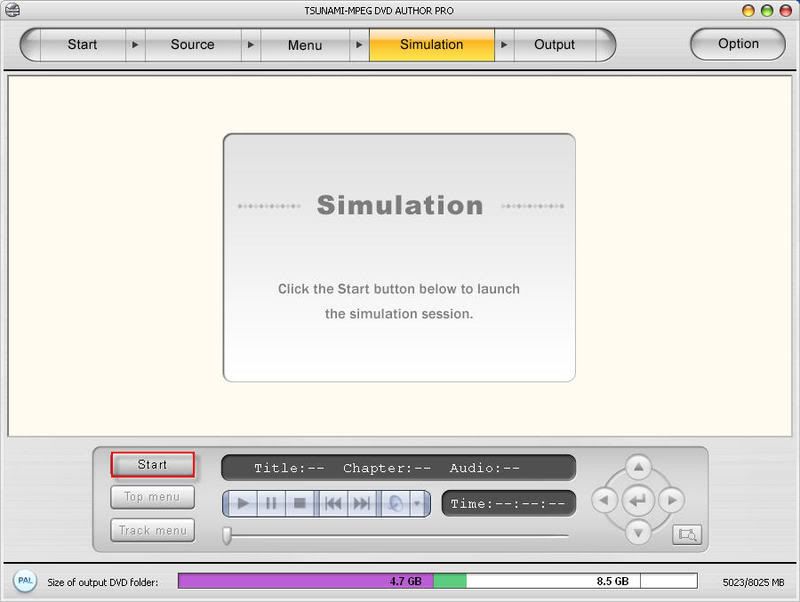Click the PAL format badge
This screenshot has width=800, height=602.
25,581
